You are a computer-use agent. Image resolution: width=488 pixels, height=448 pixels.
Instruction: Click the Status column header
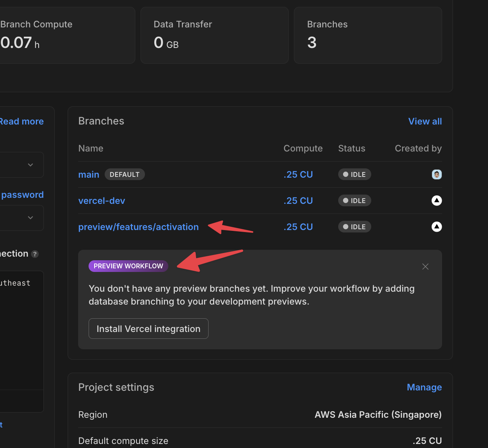352,148
